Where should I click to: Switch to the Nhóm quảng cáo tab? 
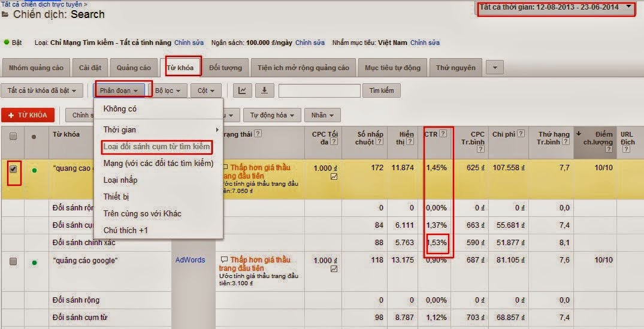pos(36,68)
